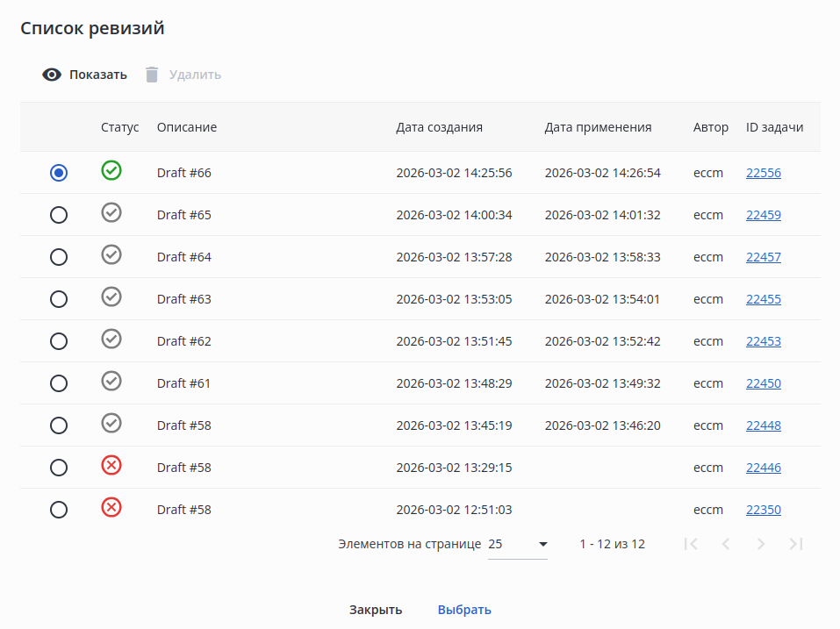Screen dimensions: 840x629
Task: Click gray checkmark status icon for Draft #65
Action: [111, 212]
